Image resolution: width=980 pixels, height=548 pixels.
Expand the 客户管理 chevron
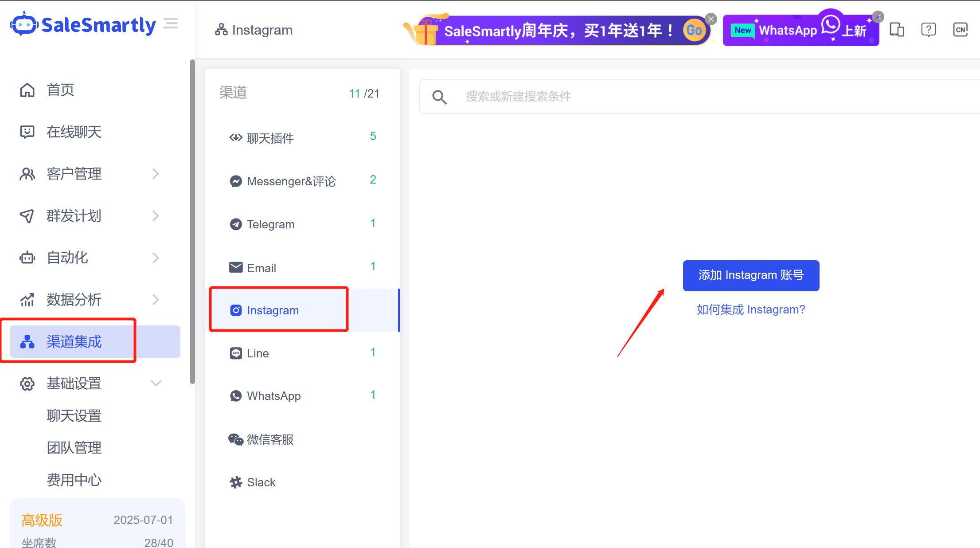click(x=156, y=174)
